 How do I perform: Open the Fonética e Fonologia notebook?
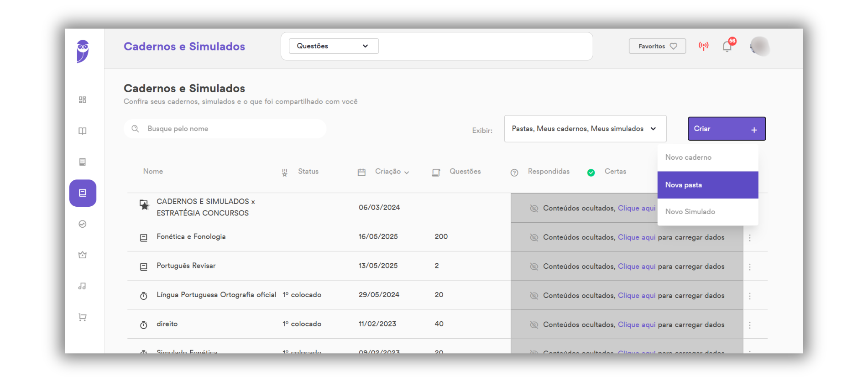191,236
